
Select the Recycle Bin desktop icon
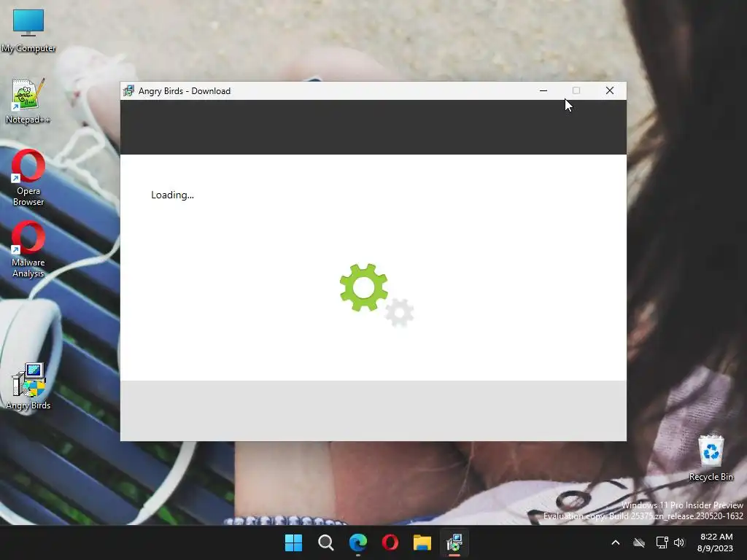point(711,458)
